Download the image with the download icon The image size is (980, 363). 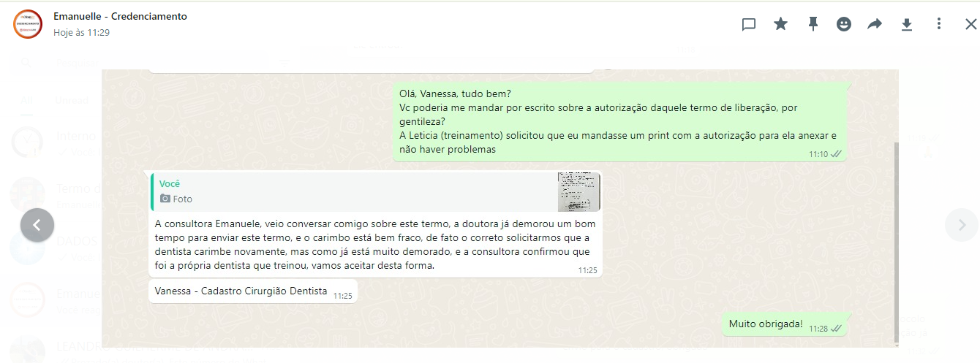[907, 24]
